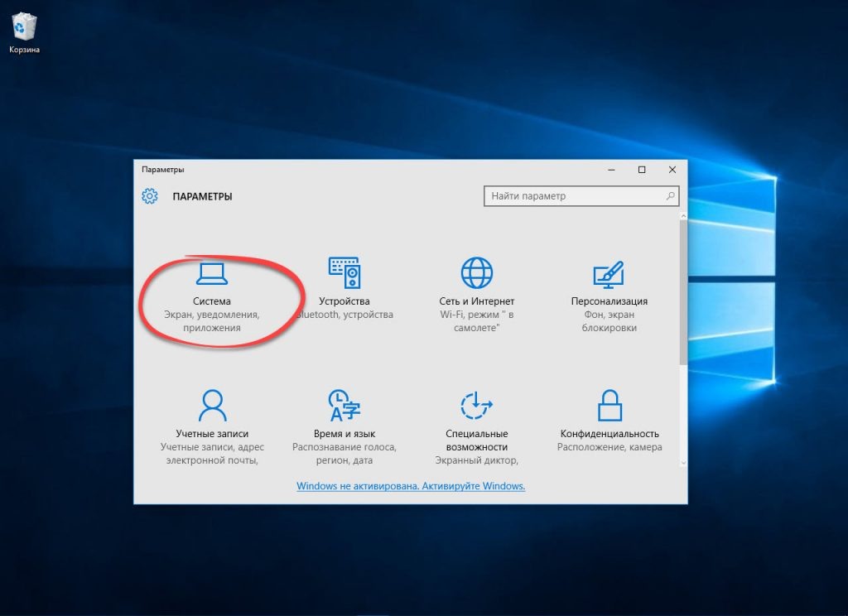Click the Учетные записи label text
This screenshot has width=848, height=616.
pos(212,434)
